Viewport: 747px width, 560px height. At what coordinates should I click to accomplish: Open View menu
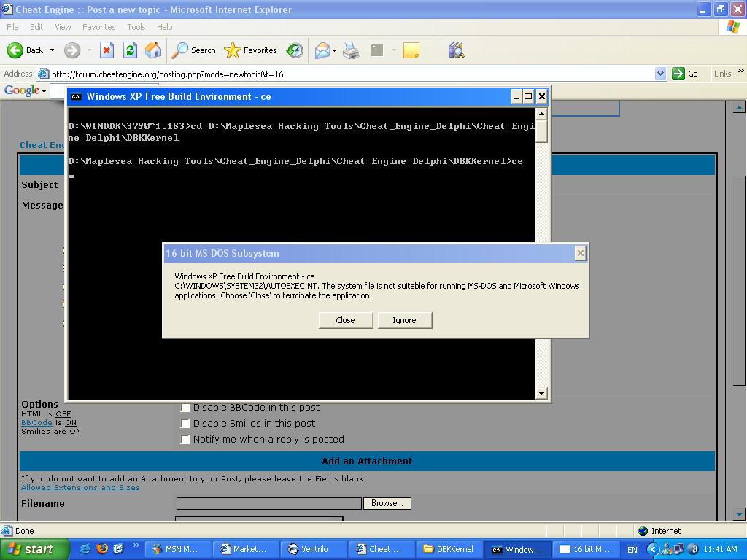point(63,27)
